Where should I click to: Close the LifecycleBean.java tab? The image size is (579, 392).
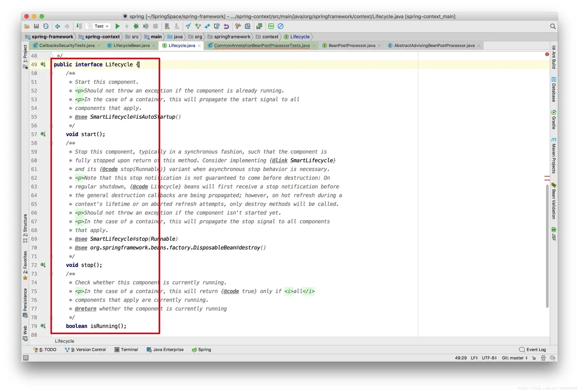(154, 45)
